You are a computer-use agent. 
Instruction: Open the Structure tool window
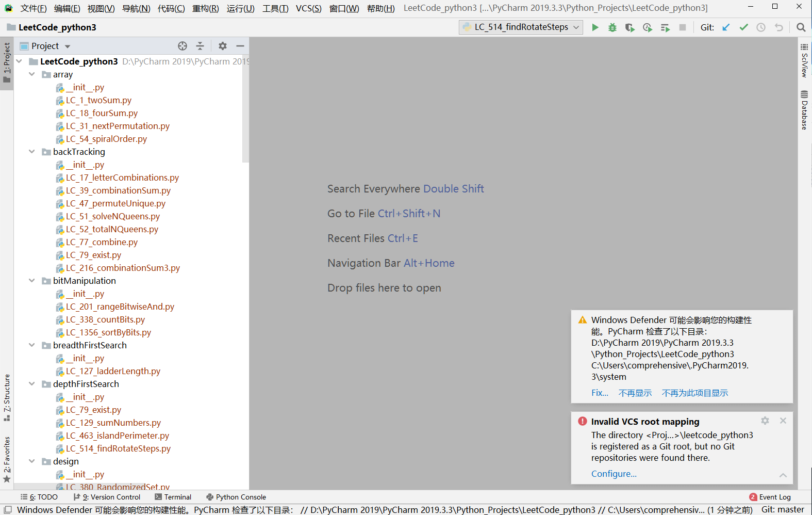[x=7, y=397]
